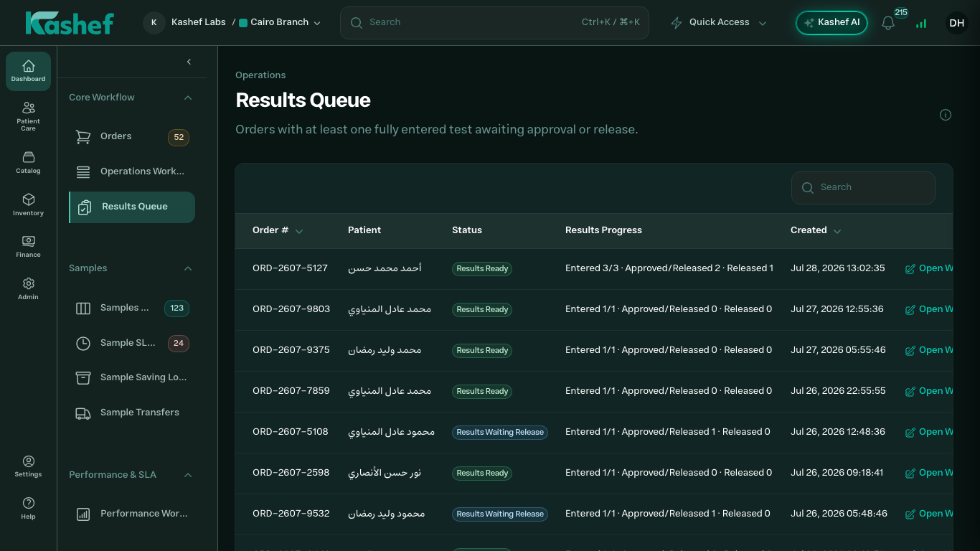Screen dimensions: 980x551
Task: Open Orders in the sidebar
Action: point(132,136)
